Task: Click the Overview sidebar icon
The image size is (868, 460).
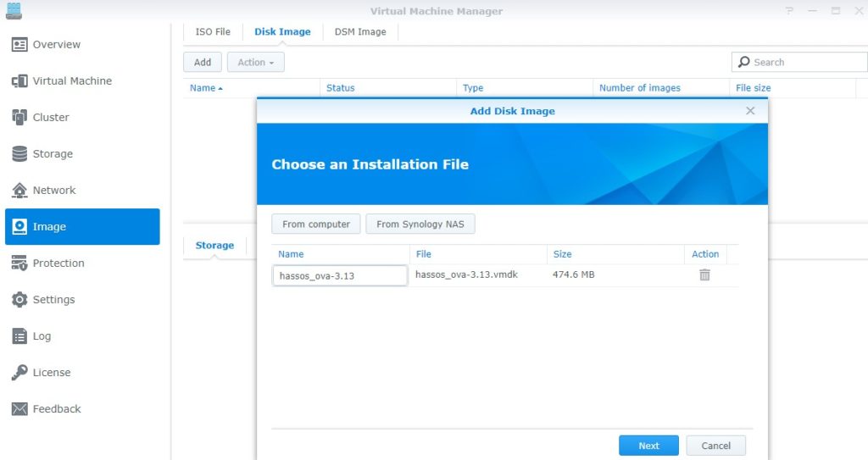Action: [x=19, y=44]
